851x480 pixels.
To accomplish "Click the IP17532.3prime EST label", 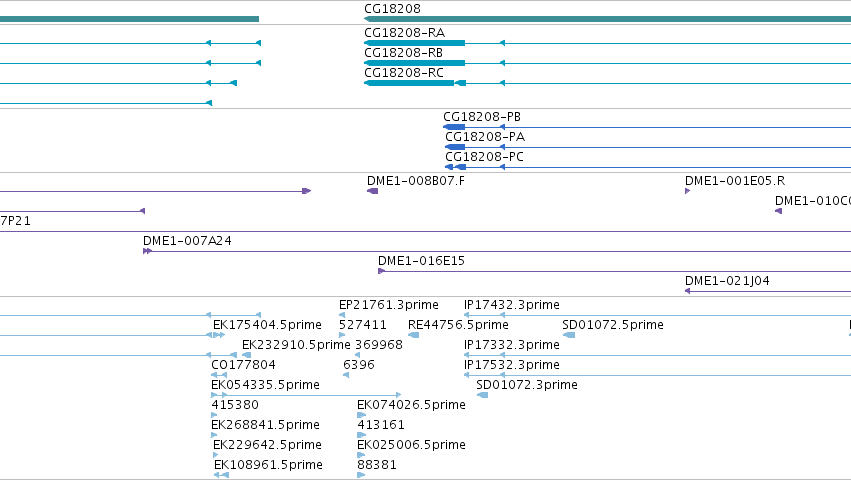I will coord(512,365).
